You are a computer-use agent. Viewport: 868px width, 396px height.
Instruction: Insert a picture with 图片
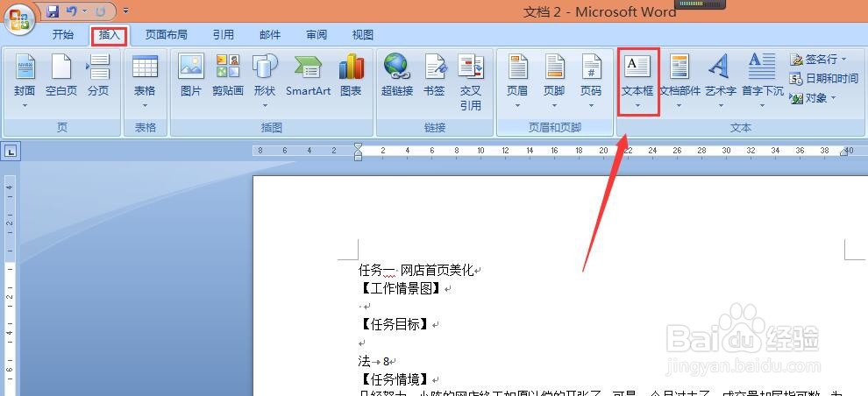(x=191, y=74)
